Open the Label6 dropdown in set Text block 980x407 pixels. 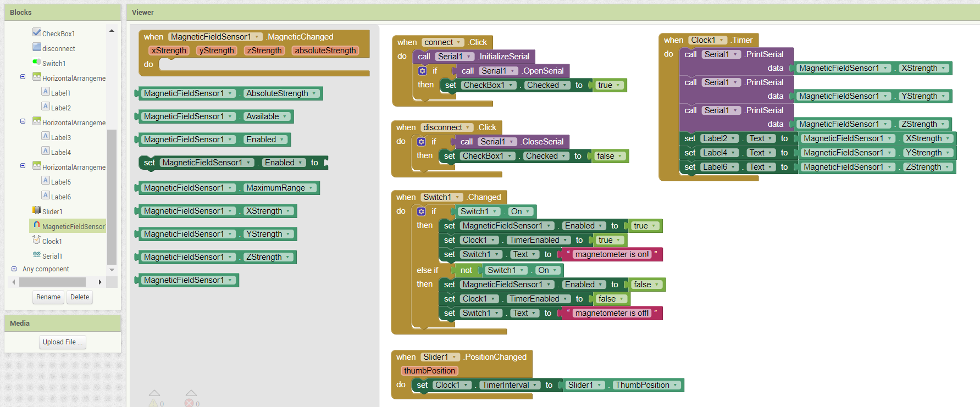719,167
